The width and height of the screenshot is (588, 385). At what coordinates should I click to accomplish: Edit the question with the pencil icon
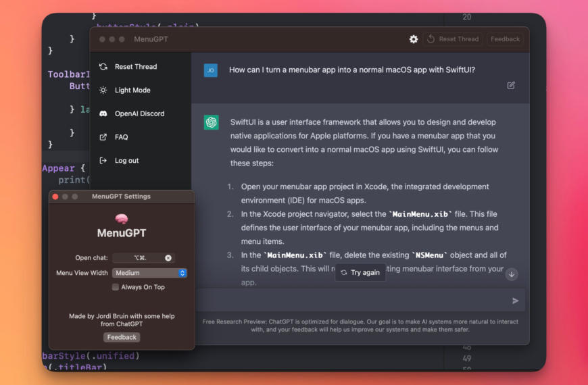click(511, 86)
